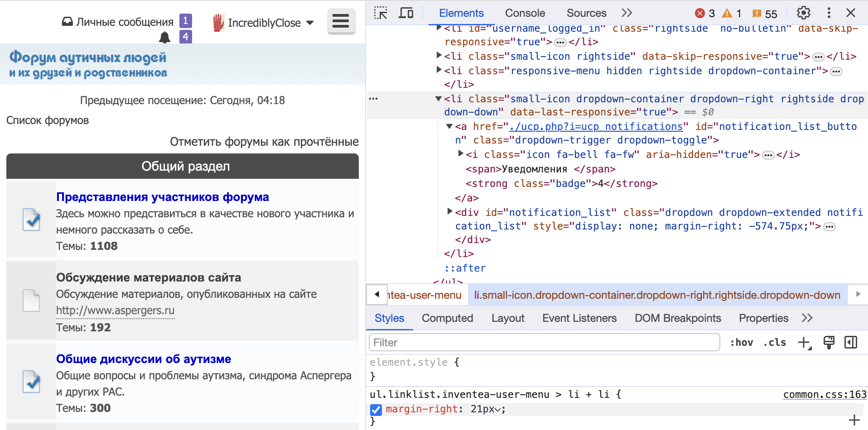Click forum status icon for Представления участников
This screenshot has width=868, height=430.
coord(31,220)
